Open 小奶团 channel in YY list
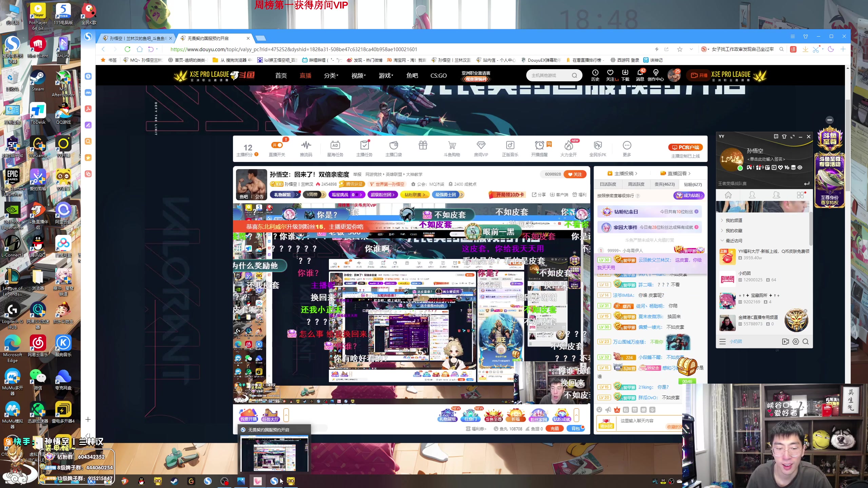 pyautogui.click(x=764, y=277)
